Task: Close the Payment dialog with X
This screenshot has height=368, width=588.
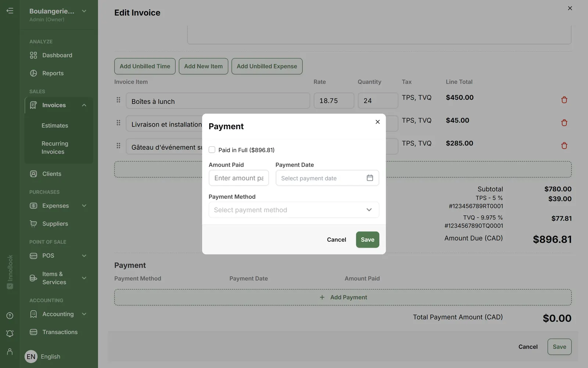Action: point(377,122)
